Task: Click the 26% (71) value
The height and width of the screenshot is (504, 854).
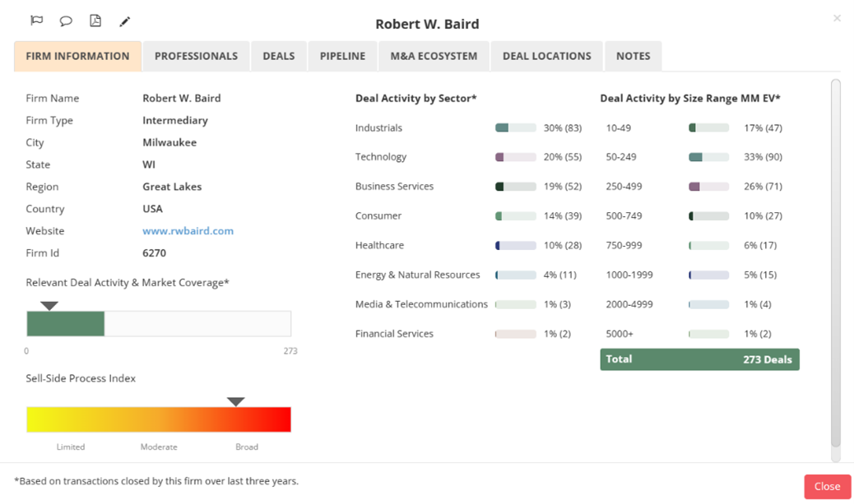Action: point(763,186)
